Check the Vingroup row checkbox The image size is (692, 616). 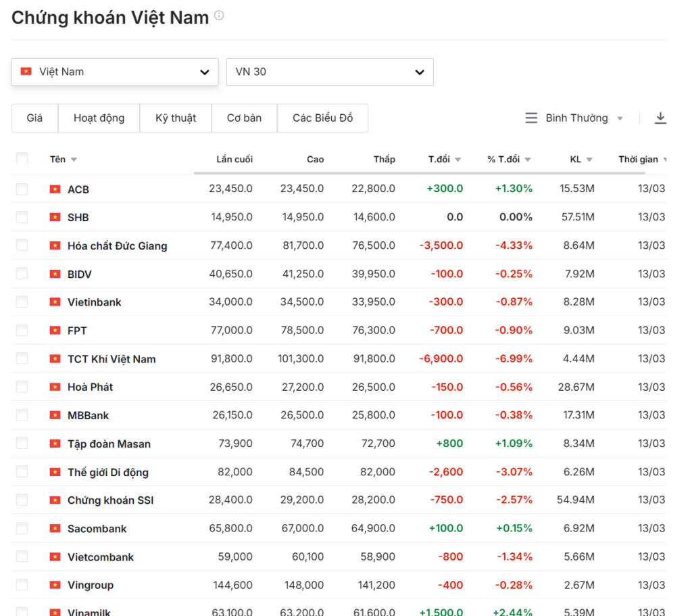(22, 585)
